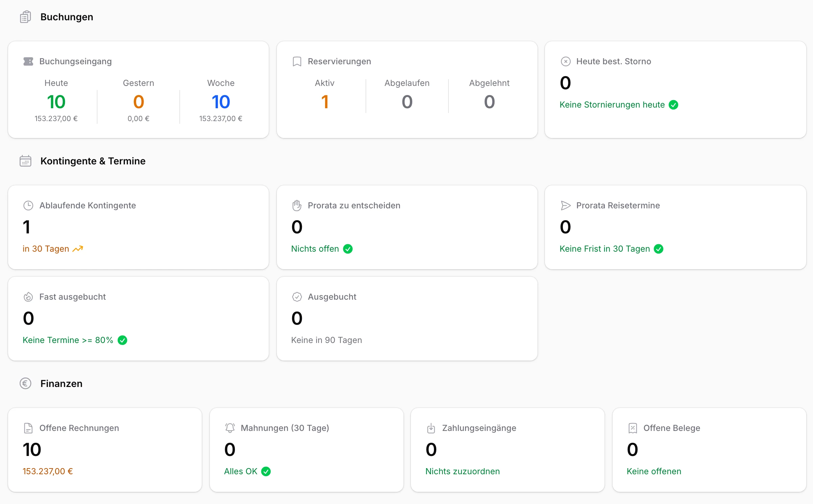Click the Offene Belege receipt icon
The image size is (813, 504).
pyautogui.click(x=633, y=428)
